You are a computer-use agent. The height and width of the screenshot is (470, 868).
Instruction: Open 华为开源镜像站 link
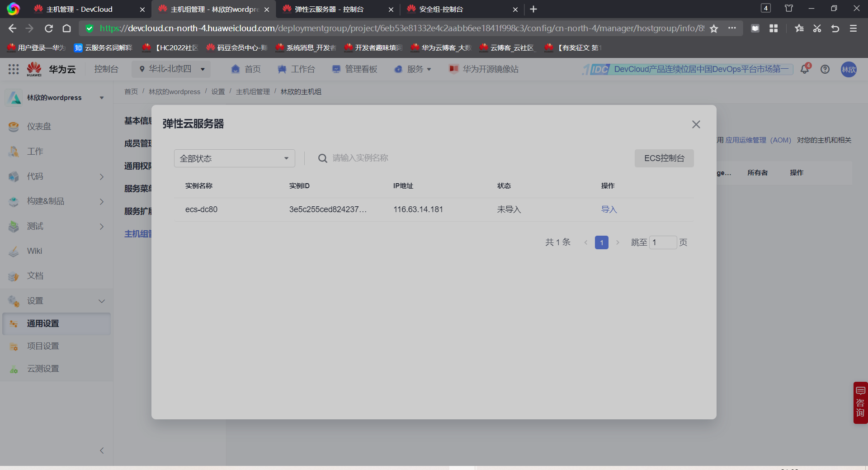click(484, 69)
